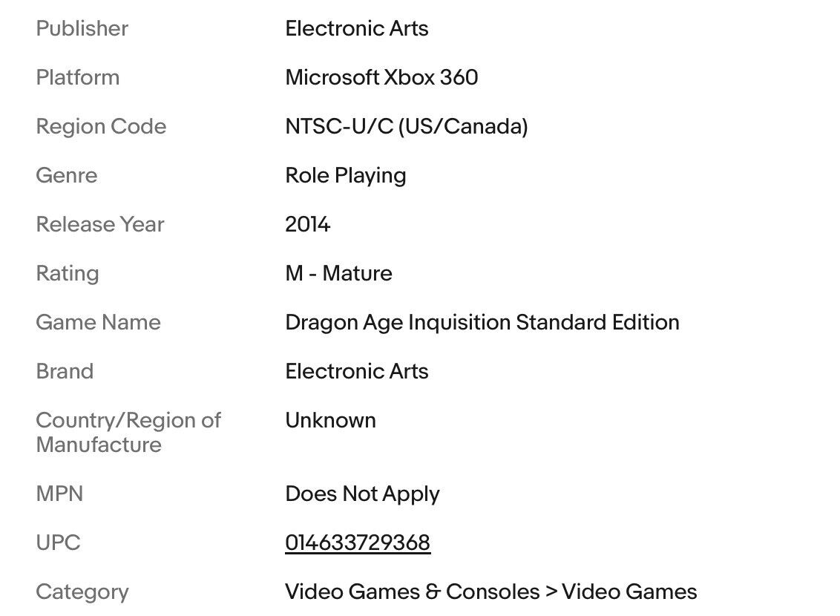The image size is (840, 616).
Task: Click the Does Not Apply MPN value
Action: (x=362, y=494)
